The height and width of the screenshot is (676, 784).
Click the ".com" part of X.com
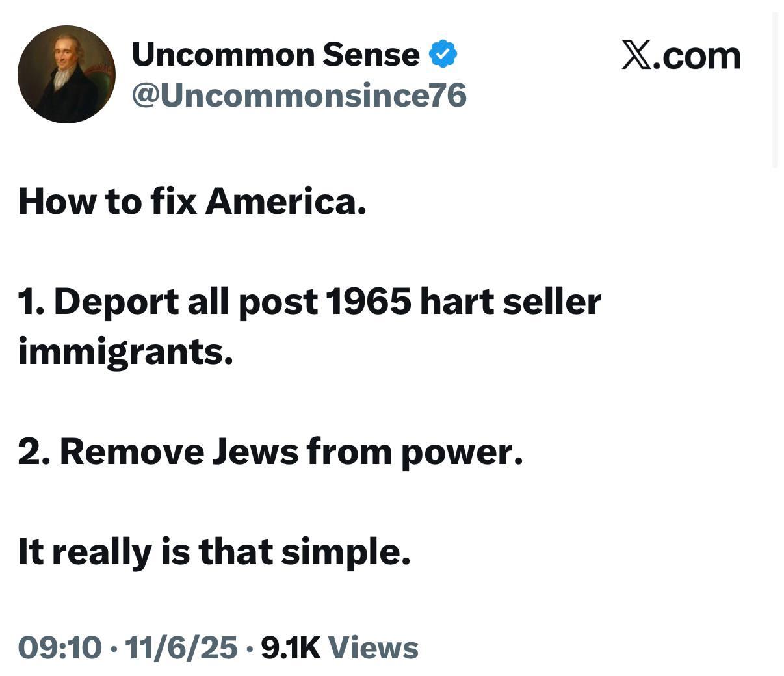point(697,57)
